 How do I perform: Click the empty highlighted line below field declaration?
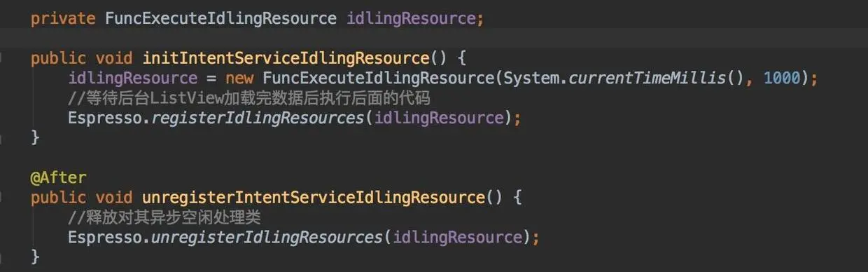pyautogui.click(x=434, y=38)
